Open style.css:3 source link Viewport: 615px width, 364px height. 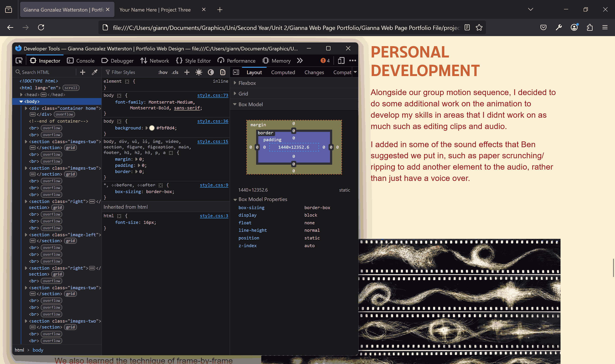click(214, 216)
